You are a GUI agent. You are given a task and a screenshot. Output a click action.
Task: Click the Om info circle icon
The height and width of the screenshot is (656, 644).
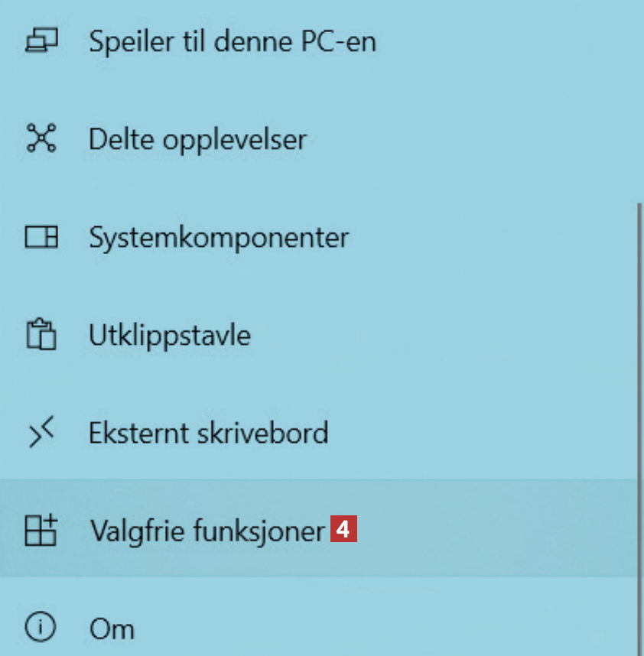tap(40, 628)
